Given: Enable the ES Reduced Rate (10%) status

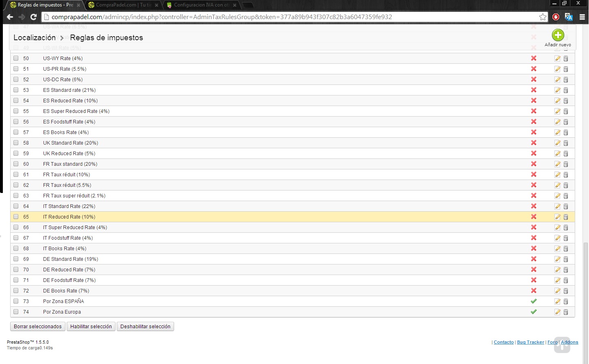Looking at the screenshot, I should coord(534,100).
